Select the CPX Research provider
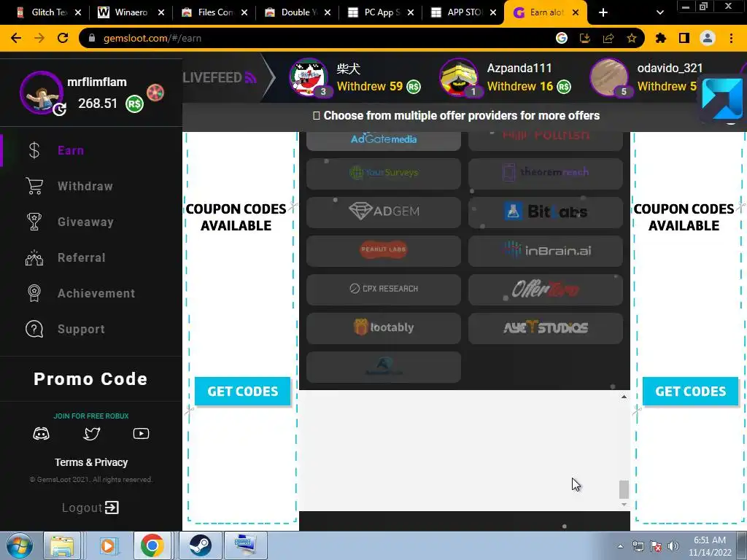Image resolution: width=747 pixels, height=560 pixels. click(384, 289)
